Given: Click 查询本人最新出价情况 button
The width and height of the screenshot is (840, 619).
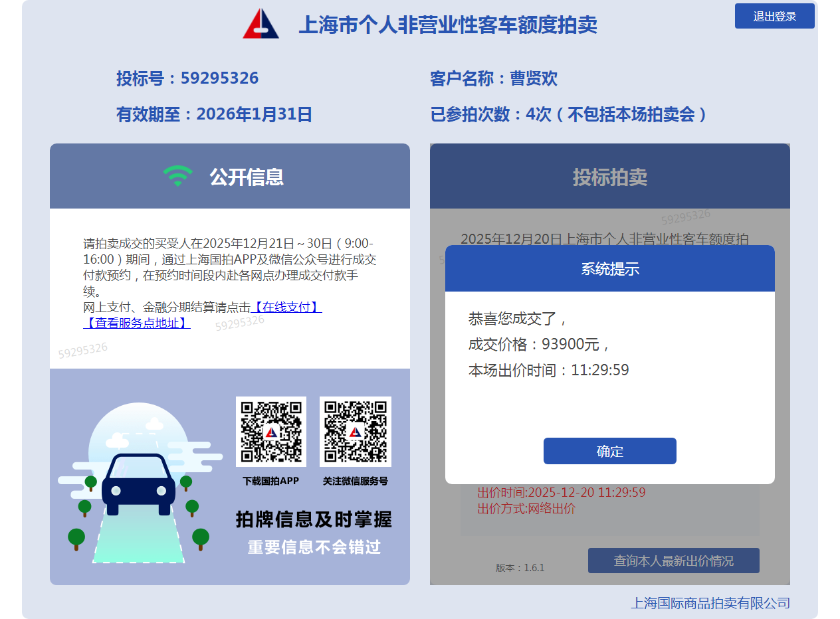Looking at the screenshot, I should pyautogui.click(x=673, y=561).
